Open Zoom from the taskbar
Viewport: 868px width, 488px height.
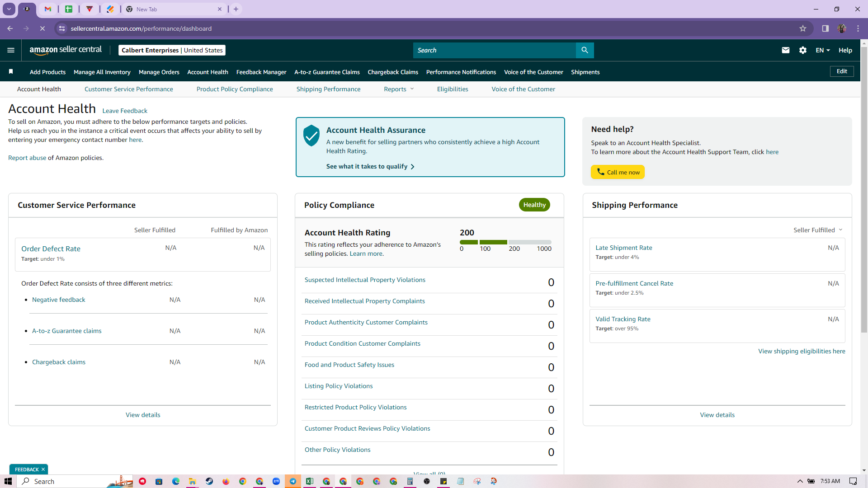tap(276, 481)
